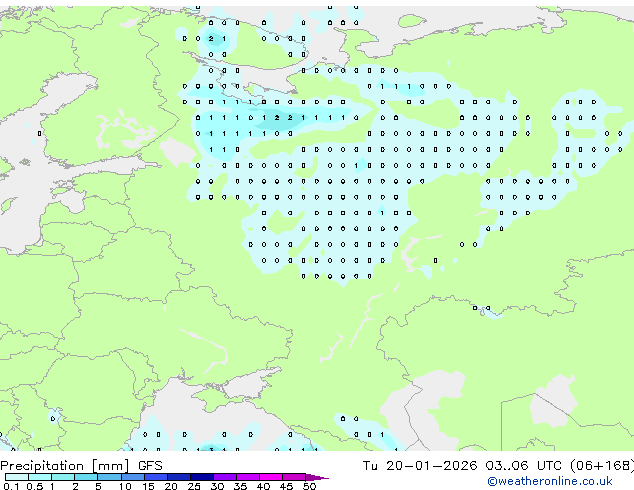Click the 15–20 mm legend color segment
Image resolution: width=634 pixels, height=490 pixels.
(x=155, y=477)
